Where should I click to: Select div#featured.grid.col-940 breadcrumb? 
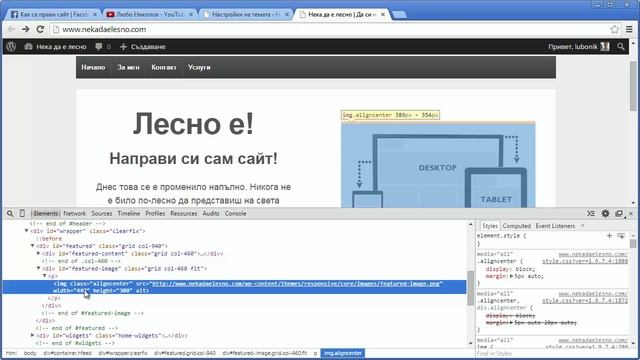[x=184, y=353]
